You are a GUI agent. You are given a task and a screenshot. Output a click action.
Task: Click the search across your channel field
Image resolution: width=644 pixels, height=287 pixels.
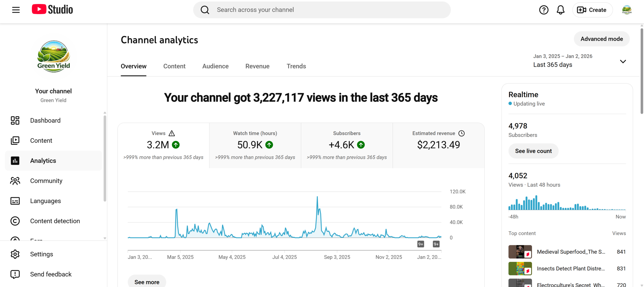click(327, 10)
